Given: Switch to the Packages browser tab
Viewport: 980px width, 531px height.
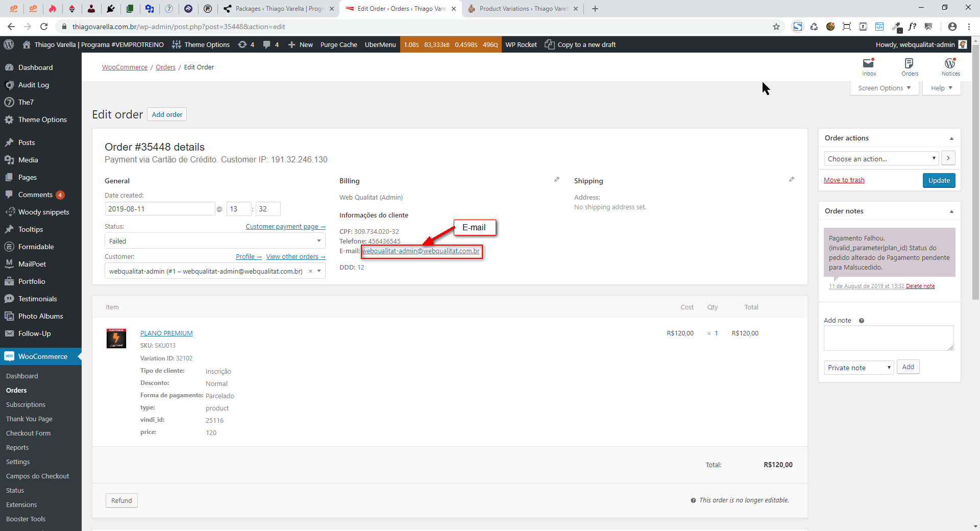Looking at the screenshot, I should pos(279,9).
